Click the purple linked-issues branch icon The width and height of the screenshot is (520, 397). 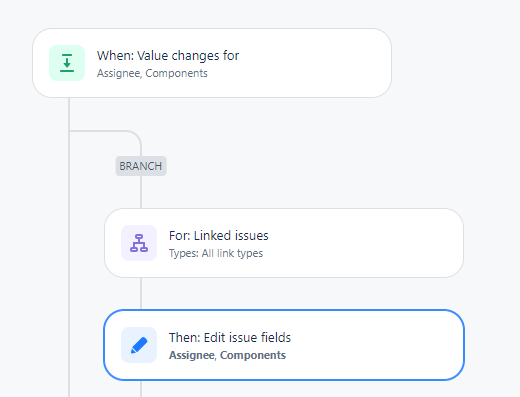pyautogui.click(x=139, y=243)
